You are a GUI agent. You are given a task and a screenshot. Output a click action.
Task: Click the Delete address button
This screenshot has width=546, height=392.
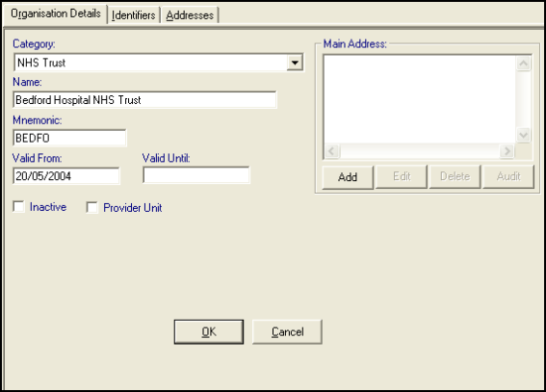tap(455, 177)
